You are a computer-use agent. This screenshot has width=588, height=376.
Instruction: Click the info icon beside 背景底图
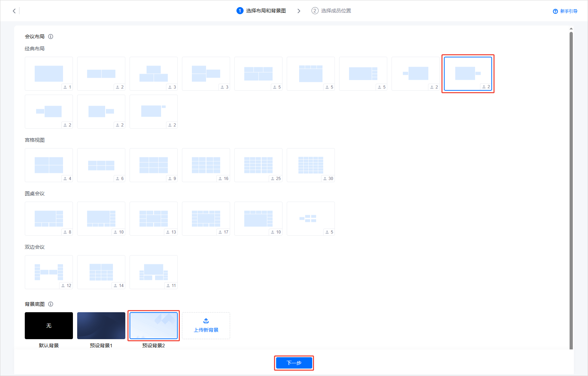click(x=51, y=304)
